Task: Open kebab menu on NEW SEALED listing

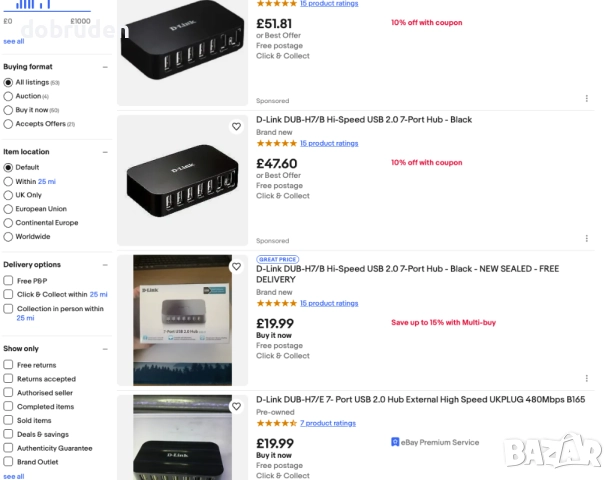Action: [586, 379]
